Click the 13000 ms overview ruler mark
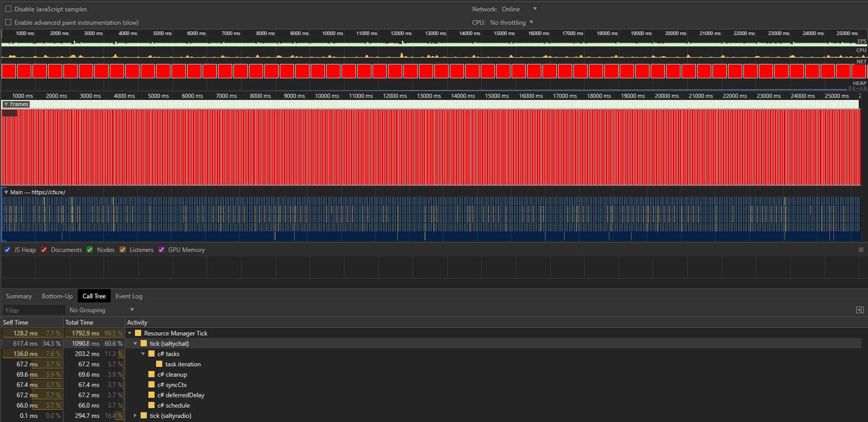 [435, 33]
